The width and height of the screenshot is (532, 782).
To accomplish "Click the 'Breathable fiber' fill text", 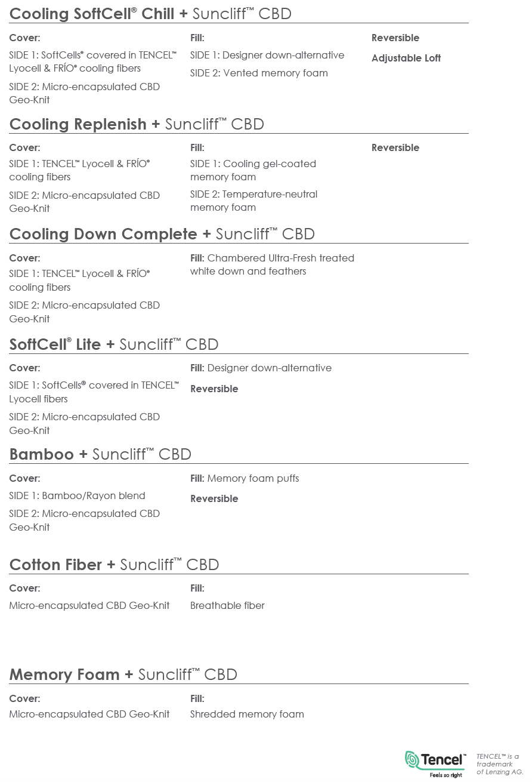I will 227,606.
